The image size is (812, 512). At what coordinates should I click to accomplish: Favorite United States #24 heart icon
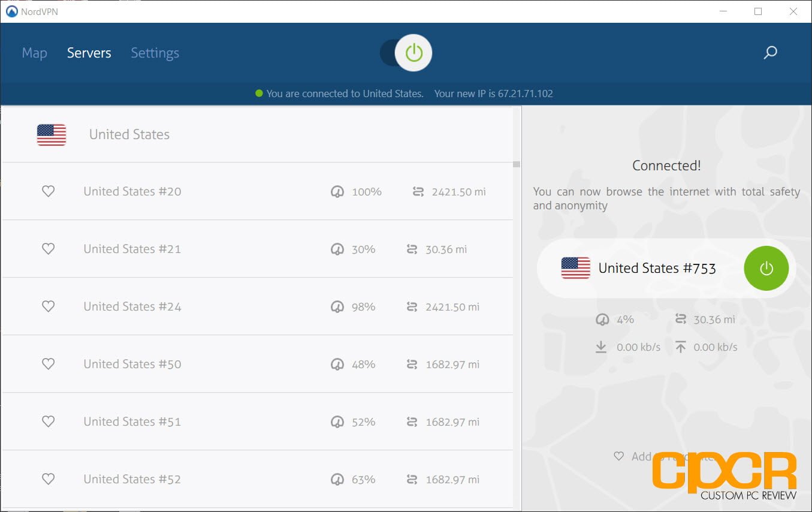point(48,306)
